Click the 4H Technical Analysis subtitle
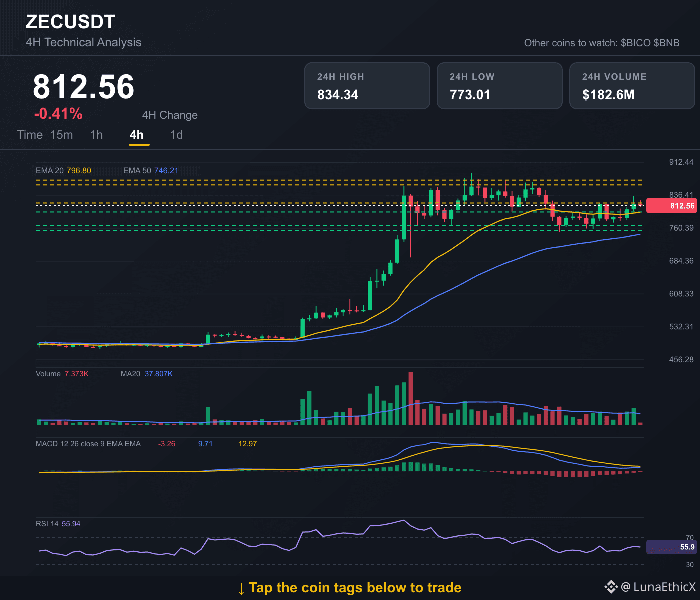This screenshot has height=600, width=700. coord(83,42)
